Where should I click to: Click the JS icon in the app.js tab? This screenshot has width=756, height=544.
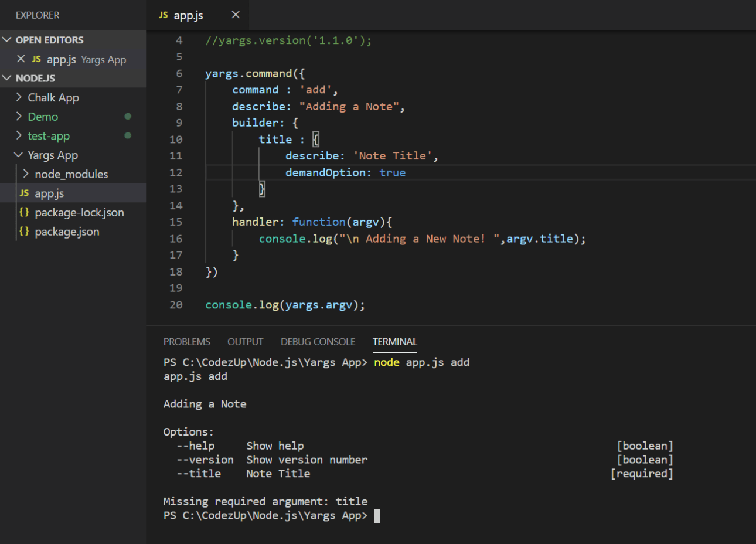point(164,15)
